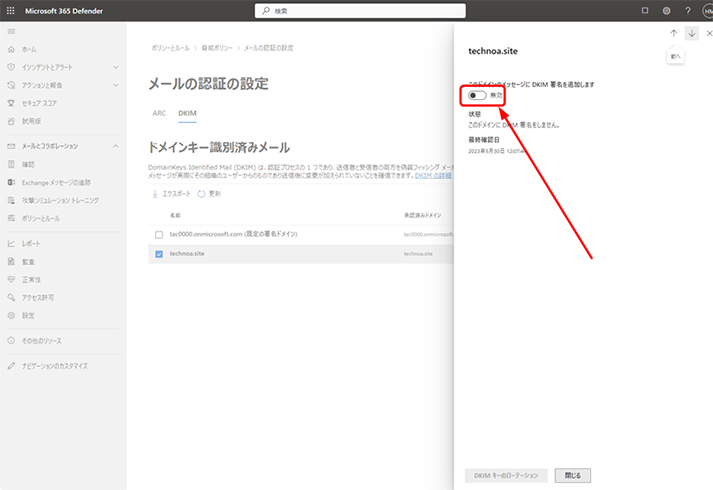Open Exchange メッセージの追跡
This screenshot has width=713, height=490.
click(x=56, y=182)
